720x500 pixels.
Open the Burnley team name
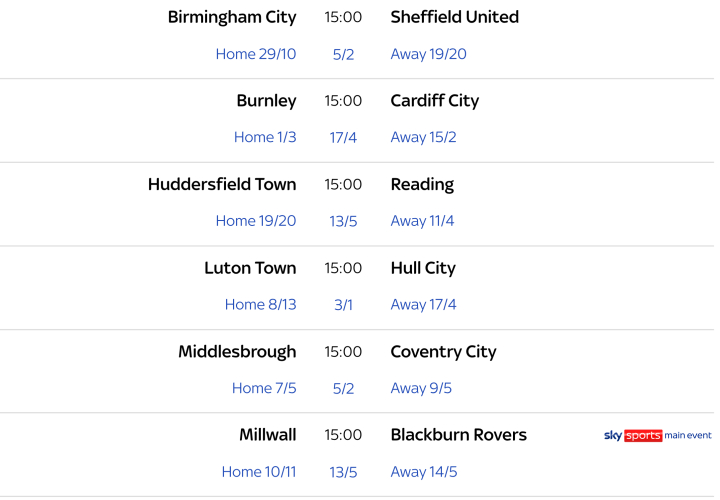266,101
